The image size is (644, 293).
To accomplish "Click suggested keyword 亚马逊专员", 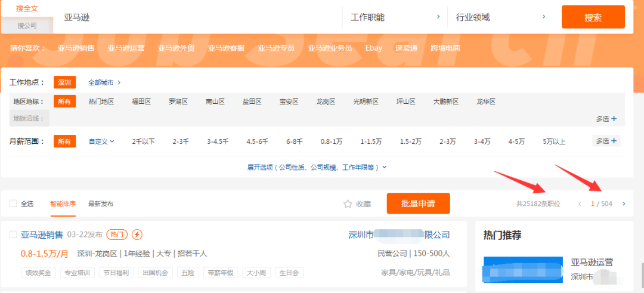I will point(276,48).
